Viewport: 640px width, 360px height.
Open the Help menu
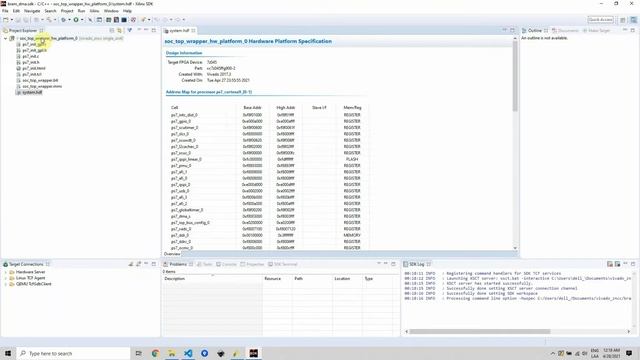tap(127, 11)
